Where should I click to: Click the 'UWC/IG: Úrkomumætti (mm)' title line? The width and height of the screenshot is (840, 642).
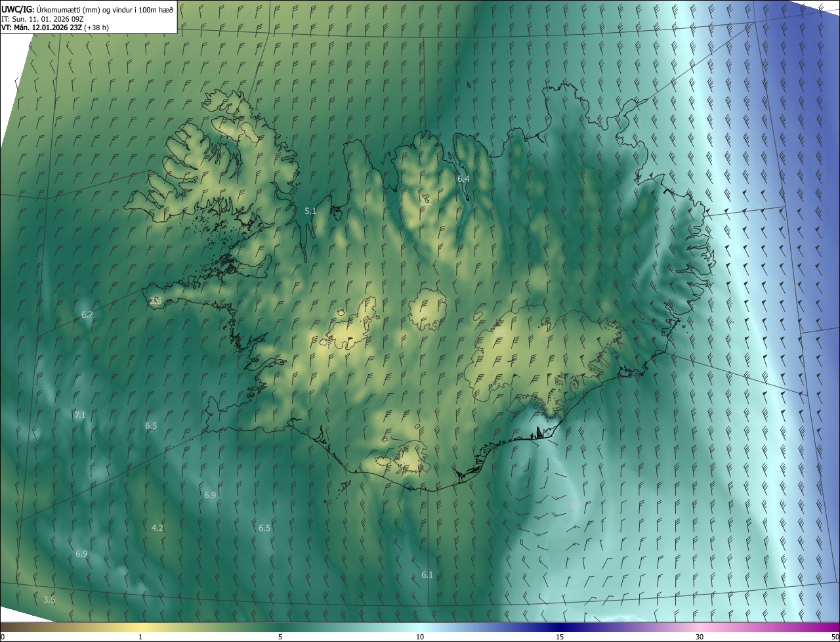[x=87, y=9]
